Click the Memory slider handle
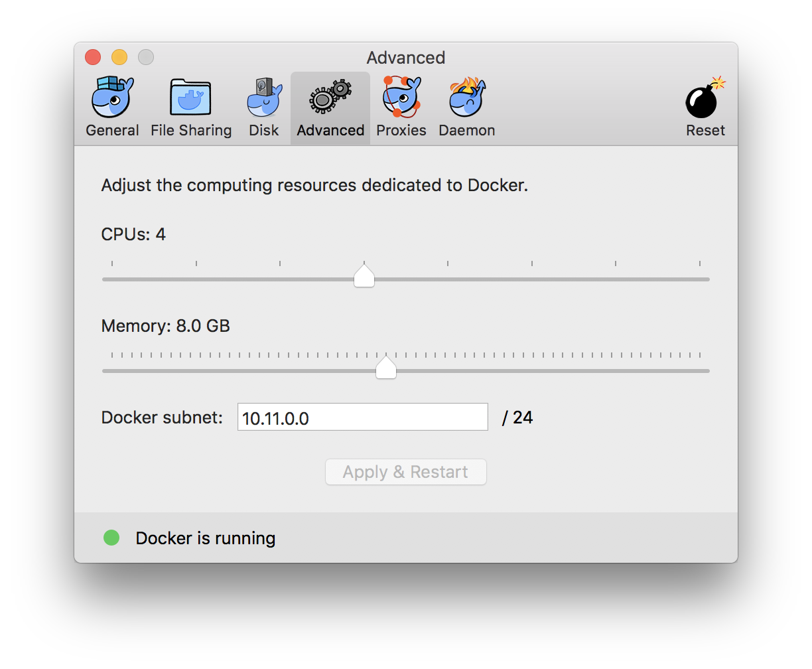812x669 pixels. (x=386, y=368)
